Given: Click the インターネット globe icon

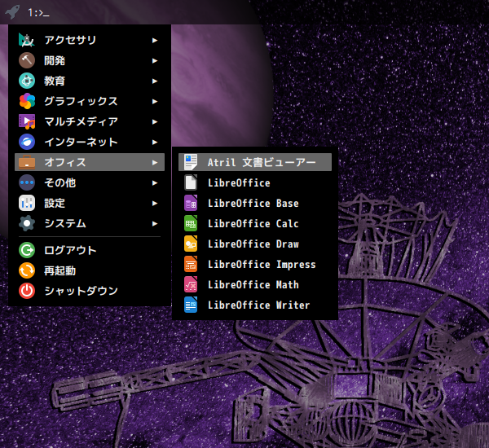Looking at the screenshot, I should point(27,142).
